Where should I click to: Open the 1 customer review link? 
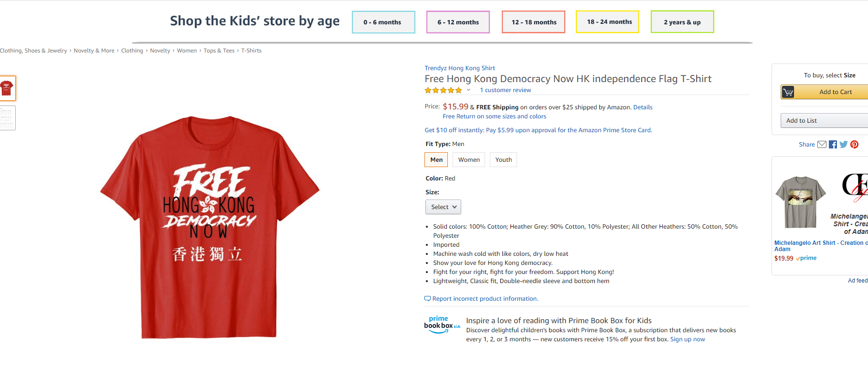tap(505, 90)
